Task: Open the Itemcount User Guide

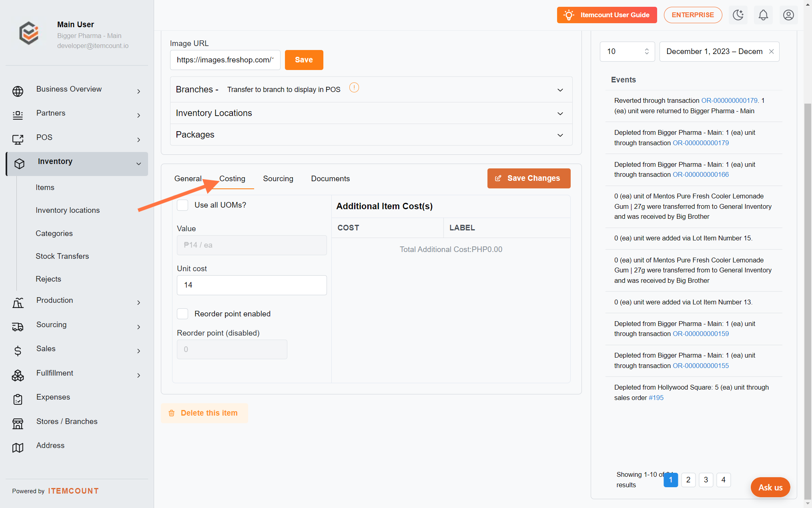Action: (607, 15)
